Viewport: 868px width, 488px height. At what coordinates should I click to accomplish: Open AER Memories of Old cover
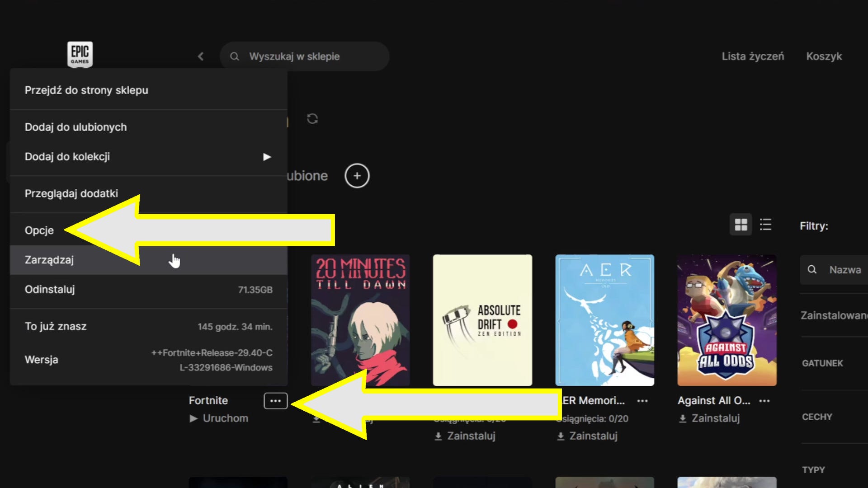click(x=605, y=320)
